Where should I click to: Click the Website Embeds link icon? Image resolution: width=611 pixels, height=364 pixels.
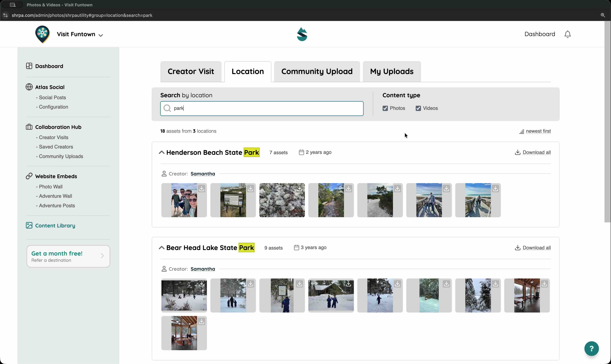29,176
